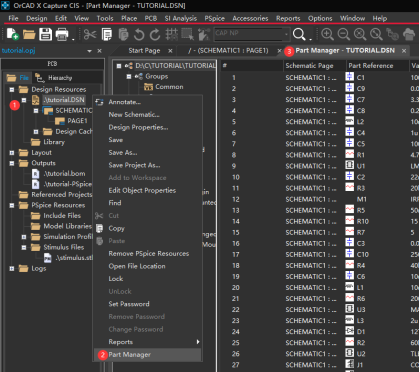Select Part Manager in context menu
This screenshot has width=420, height=372.
148,355
